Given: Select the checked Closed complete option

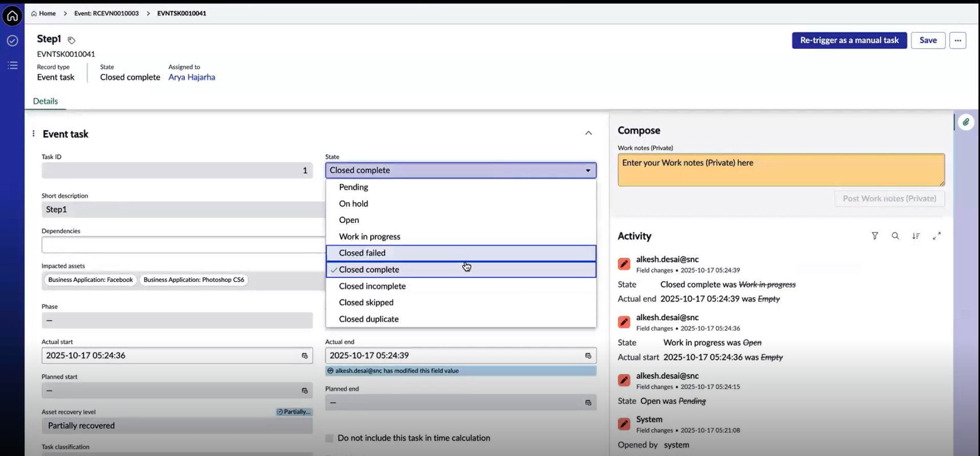Looking at the screenshot, I should pyautogui.click(x=461, y=270).
